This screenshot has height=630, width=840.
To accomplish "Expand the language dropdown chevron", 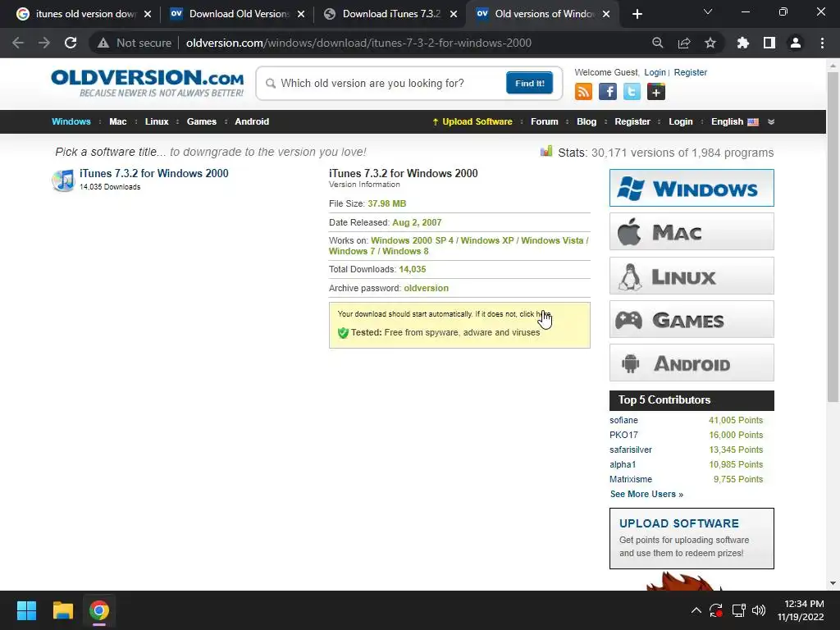I will tap(771, 121).
